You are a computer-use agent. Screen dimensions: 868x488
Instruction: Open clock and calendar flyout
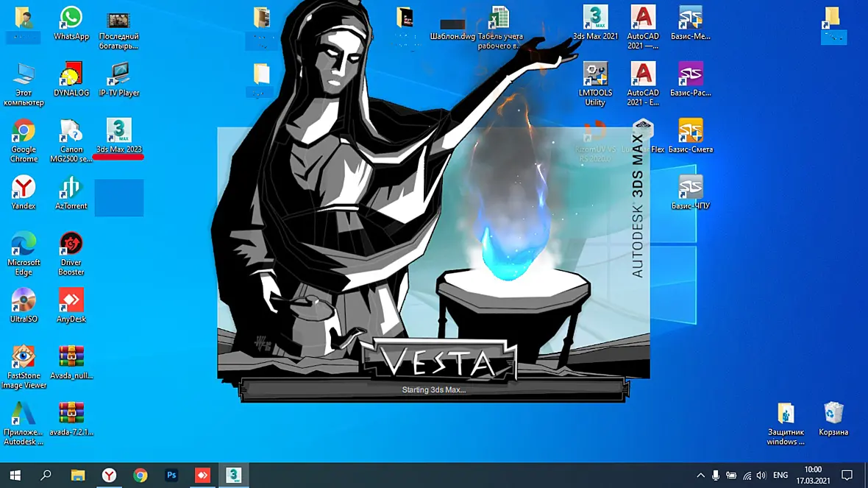click(813, 475)
